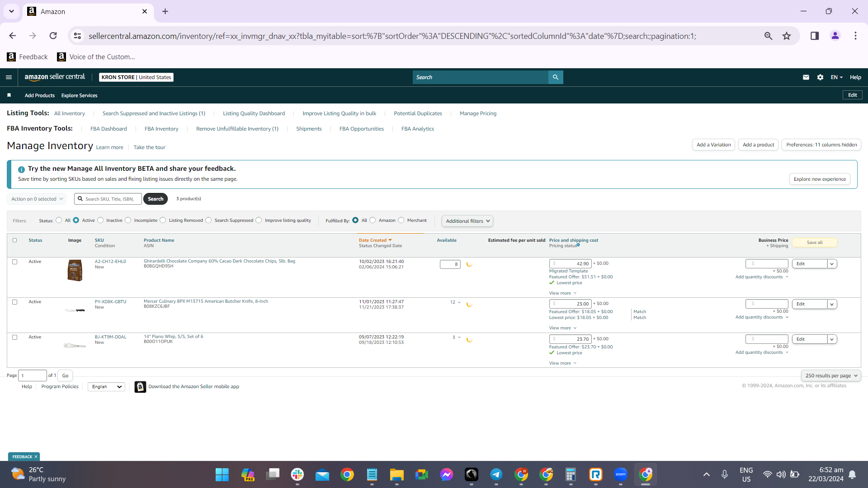Filter by Amazon fulfillment
Viewport: 868px width, 488px height.
(x=373, y=221)
